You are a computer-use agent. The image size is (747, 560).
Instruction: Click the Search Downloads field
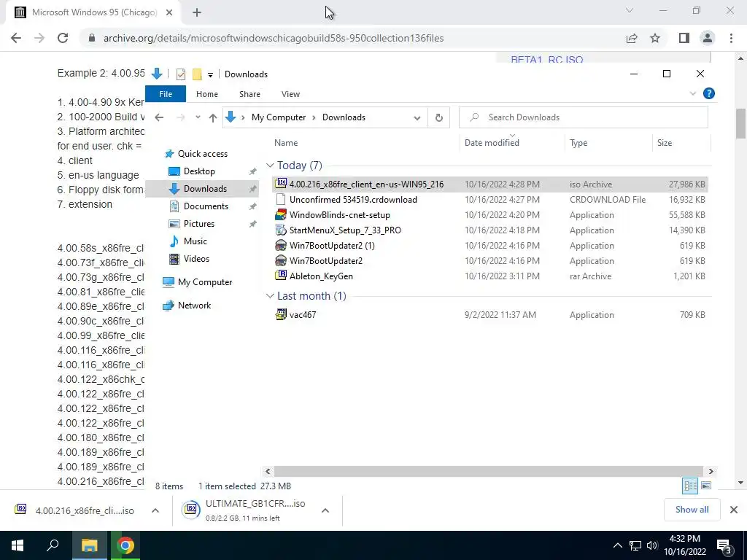pyautogui.click(x=584, y=117)
